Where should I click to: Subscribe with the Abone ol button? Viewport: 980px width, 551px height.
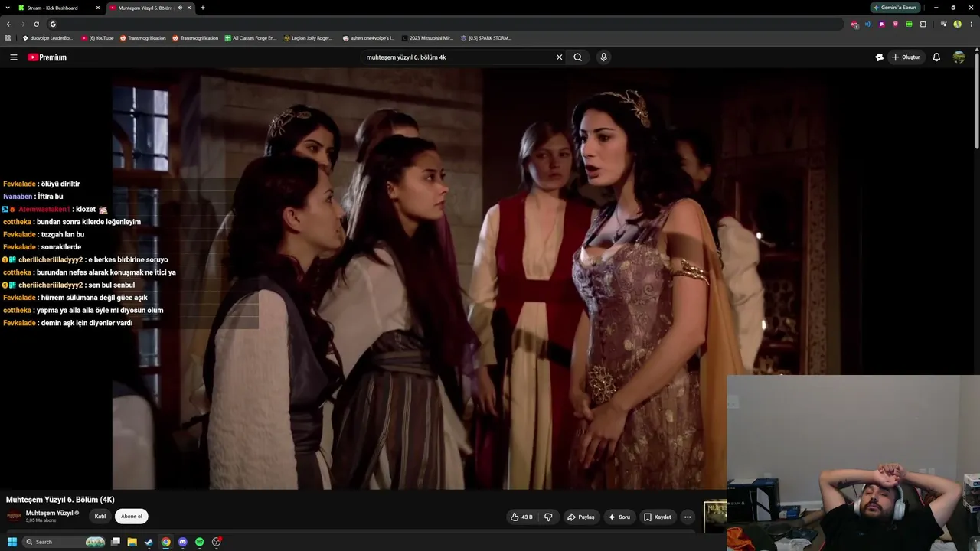coord(132,517)
